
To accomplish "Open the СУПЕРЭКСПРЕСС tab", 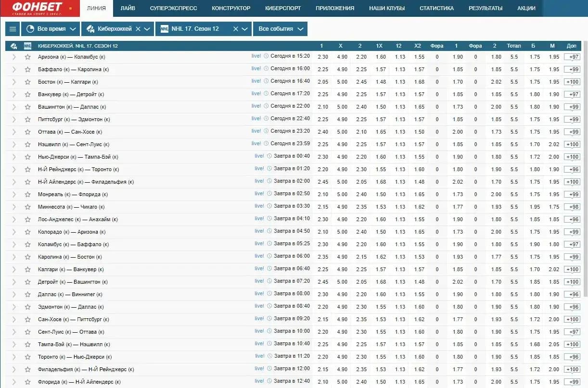I will click(x=173, y=8).
